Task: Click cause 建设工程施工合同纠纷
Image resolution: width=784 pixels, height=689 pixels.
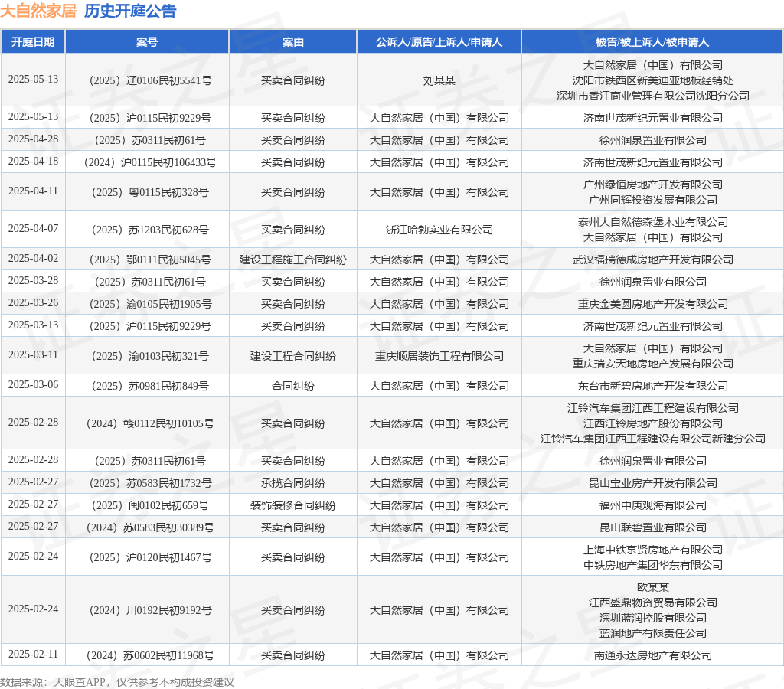Action: (x=293, y=260)
